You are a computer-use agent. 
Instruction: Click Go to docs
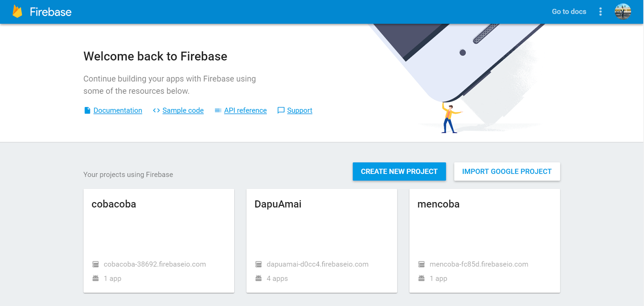click(569, 12)
